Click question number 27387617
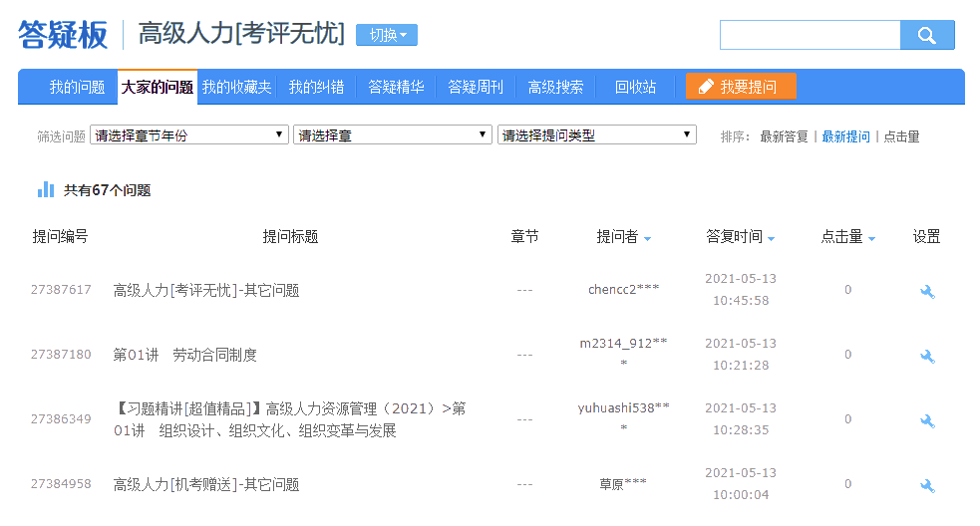 (61, 289)
